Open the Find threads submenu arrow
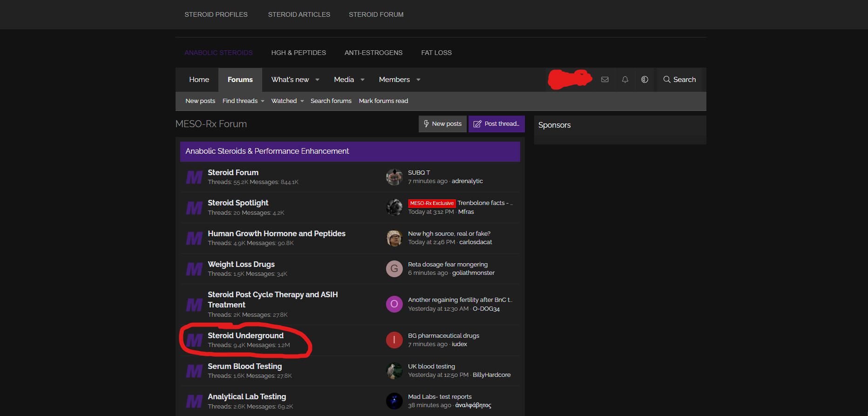This screenshot has height=416, width=868. click(263, 101)
